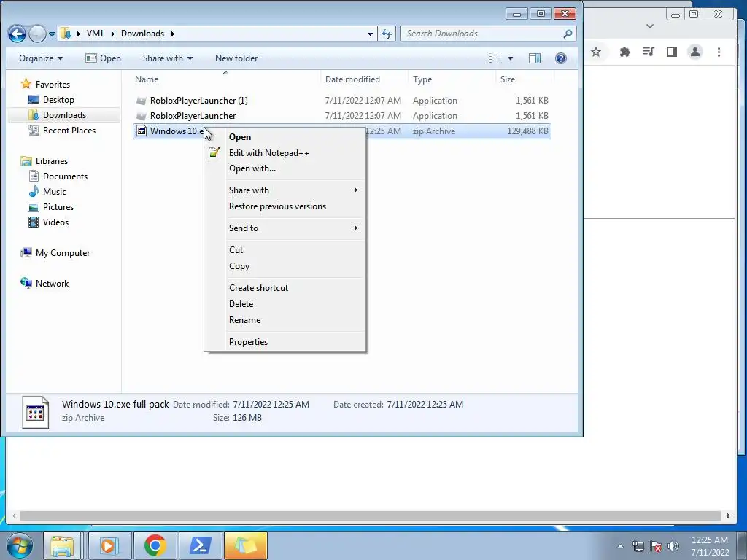The width and height of the screenshot is (747, 560).
Task: Open the recent pages dropdown arrow
Action: pyautogui.click(x=52, y=34)
